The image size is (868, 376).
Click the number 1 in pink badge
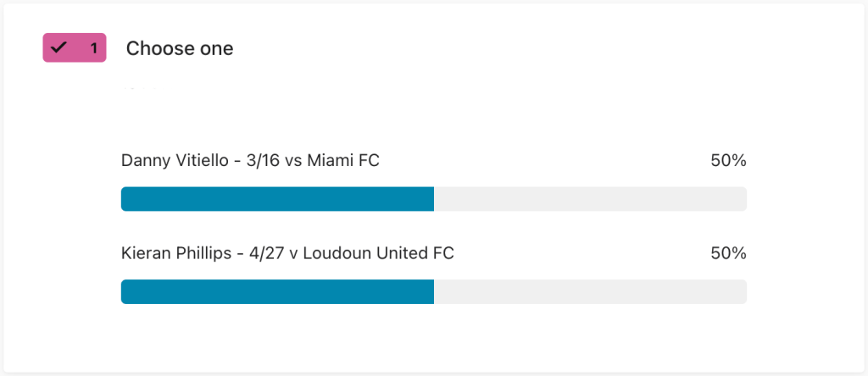pos(93,48)
